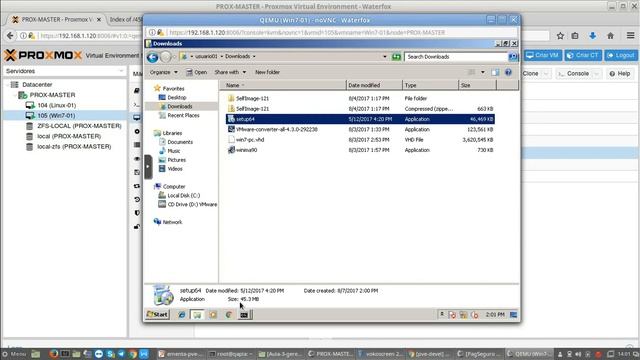Expand the view options arrow in explorer toolbar
640x360 pixels.
coord(483,72)
